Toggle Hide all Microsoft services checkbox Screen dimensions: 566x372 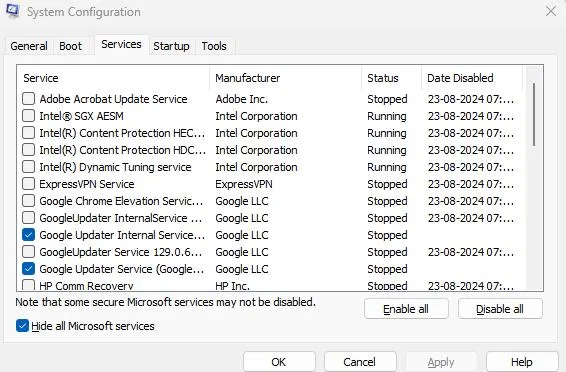coord(22,326)
